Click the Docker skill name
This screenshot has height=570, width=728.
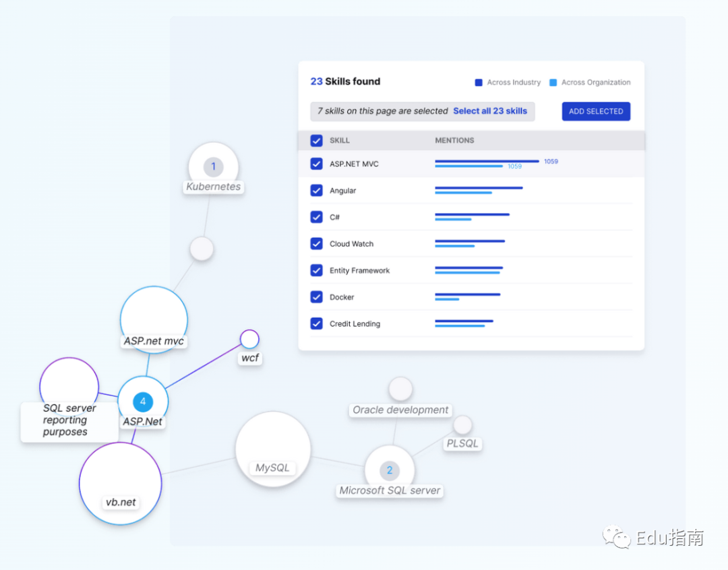click(x=342, y=298)
